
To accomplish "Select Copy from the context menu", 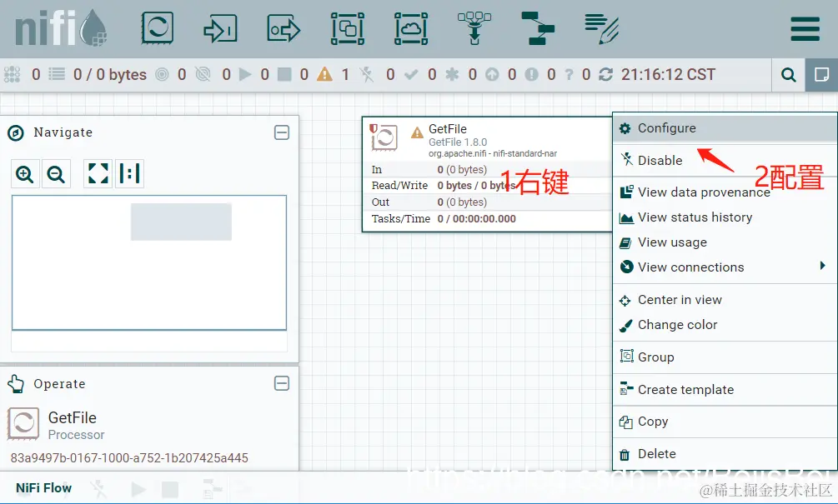I will coord(725,422).
